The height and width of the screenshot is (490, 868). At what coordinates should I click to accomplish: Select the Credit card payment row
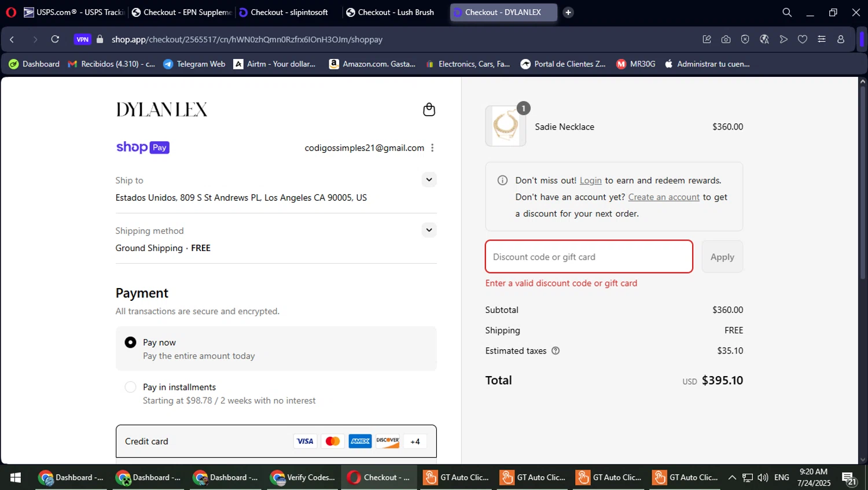(276, 441)
